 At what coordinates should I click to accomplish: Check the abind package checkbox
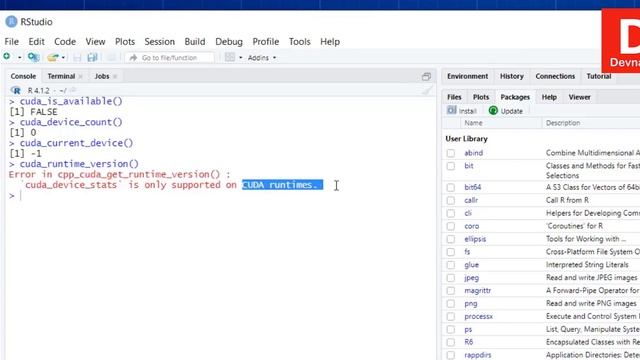pos(451,153)
